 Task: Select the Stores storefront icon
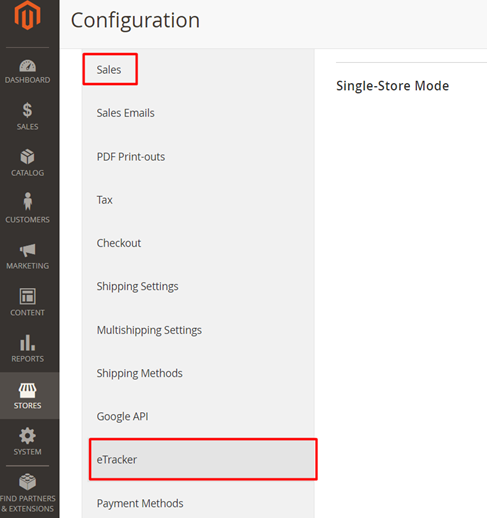tap(27, 390)
